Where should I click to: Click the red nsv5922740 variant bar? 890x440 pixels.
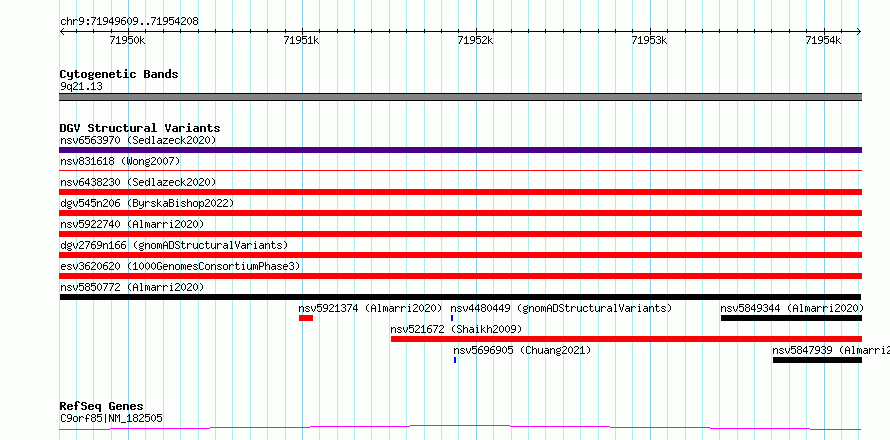click(x=460, y=234)
